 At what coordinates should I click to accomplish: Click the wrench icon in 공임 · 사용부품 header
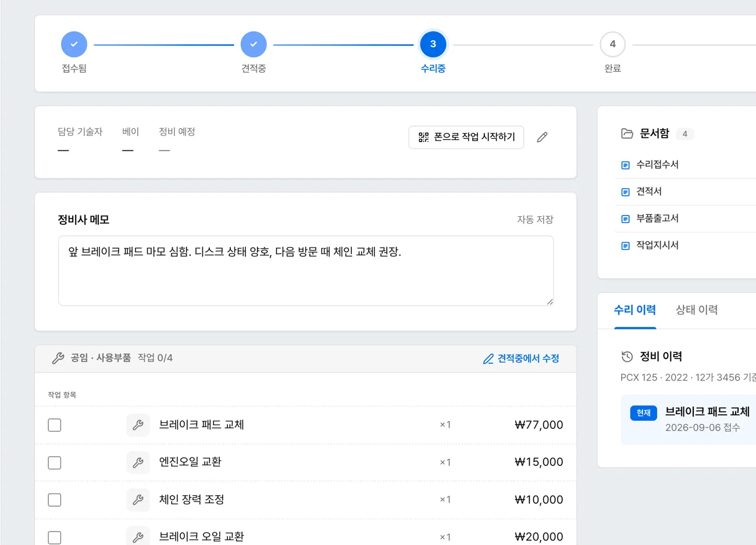click(x=58, y=358)
